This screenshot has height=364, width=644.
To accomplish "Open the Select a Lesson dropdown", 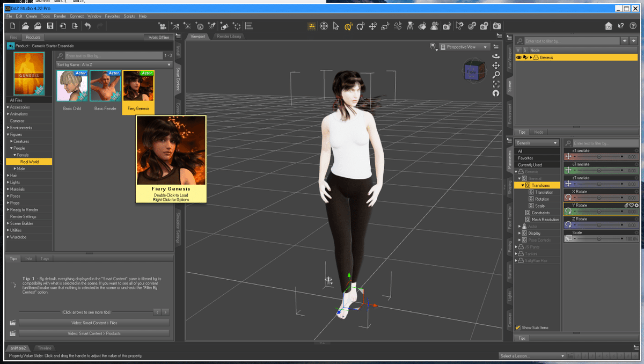I will point(532,356).
